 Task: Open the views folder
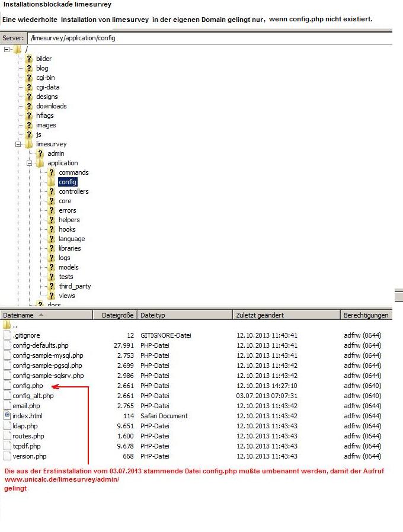tap(66, 296)
